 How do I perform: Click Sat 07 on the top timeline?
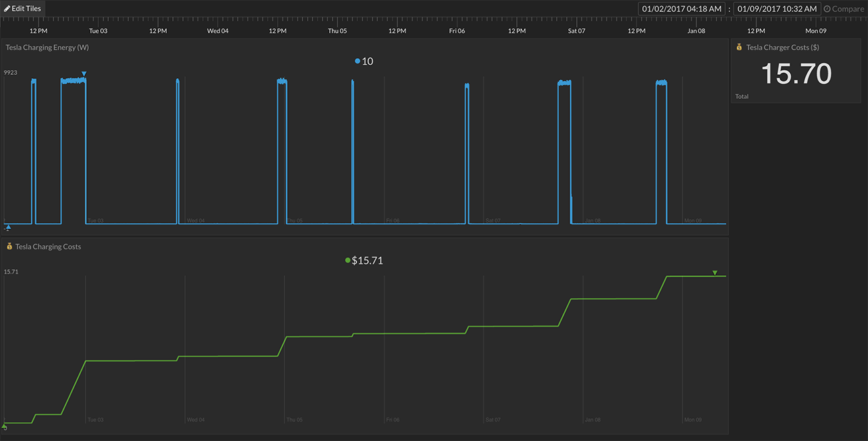point(576,31)
